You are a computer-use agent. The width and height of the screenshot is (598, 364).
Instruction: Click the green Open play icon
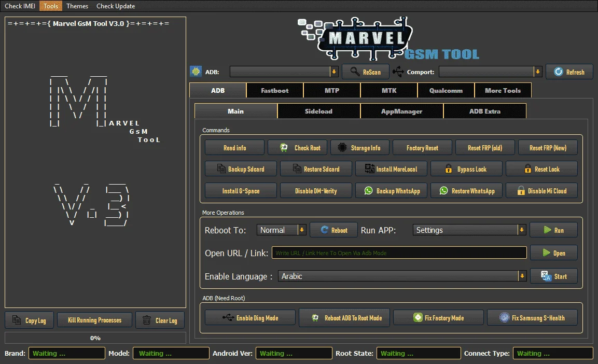(547, 253)
